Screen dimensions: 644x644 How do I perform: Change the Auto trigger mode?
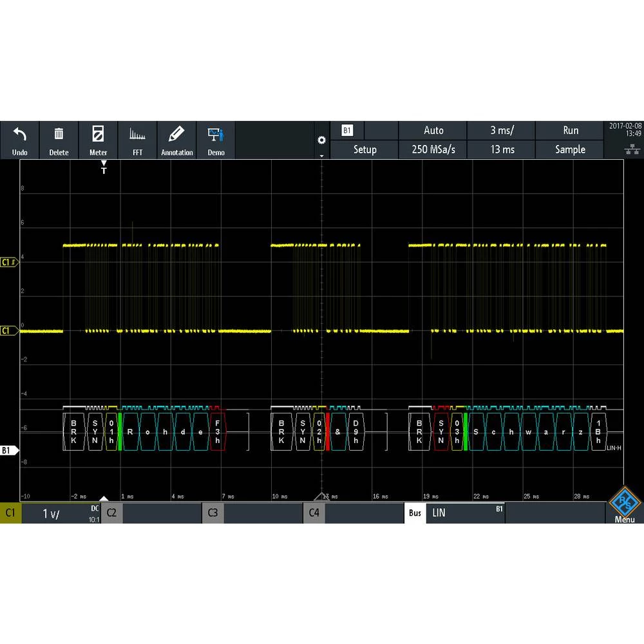[433, 130]
